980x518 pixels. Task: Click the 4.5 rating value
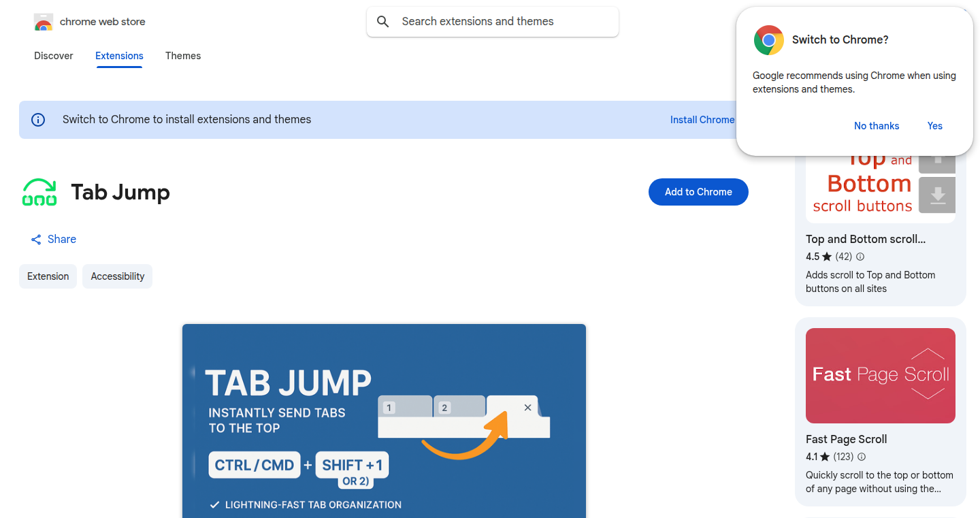pos(813,257)
